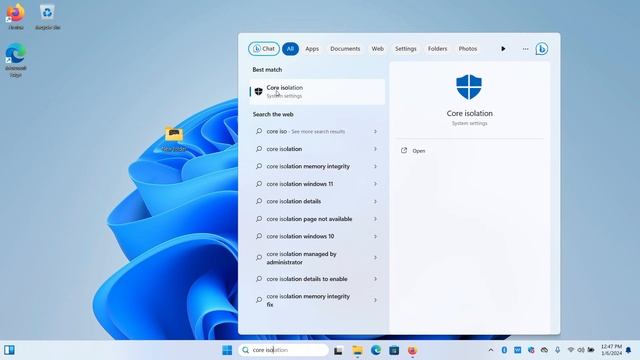This screenshot has width=640, height=360.
Task: Open Firefox from the desktop shortcut
Action: pyautogui.click(x=16, y=16)
